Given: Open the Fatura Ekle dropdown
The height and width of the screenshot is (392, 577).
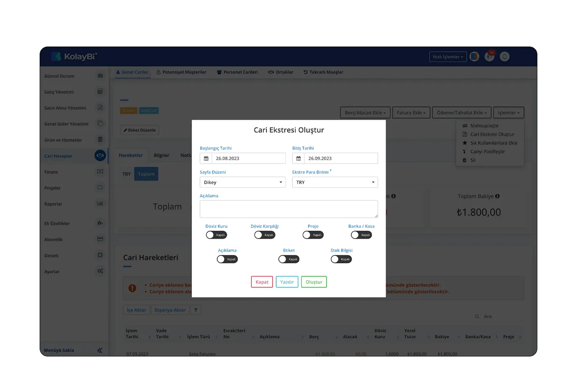Looking at the screenshot, I should click(411, 113).
